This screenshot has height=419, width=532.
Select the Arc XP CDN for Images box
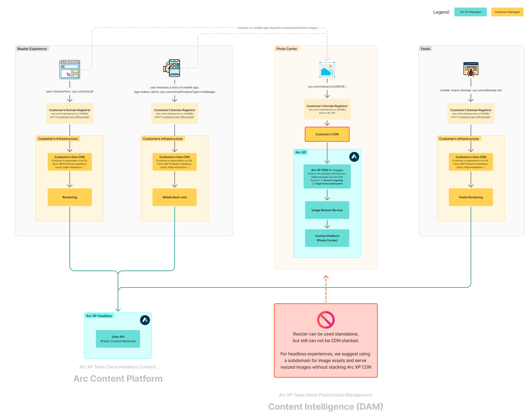coord(327,176)
